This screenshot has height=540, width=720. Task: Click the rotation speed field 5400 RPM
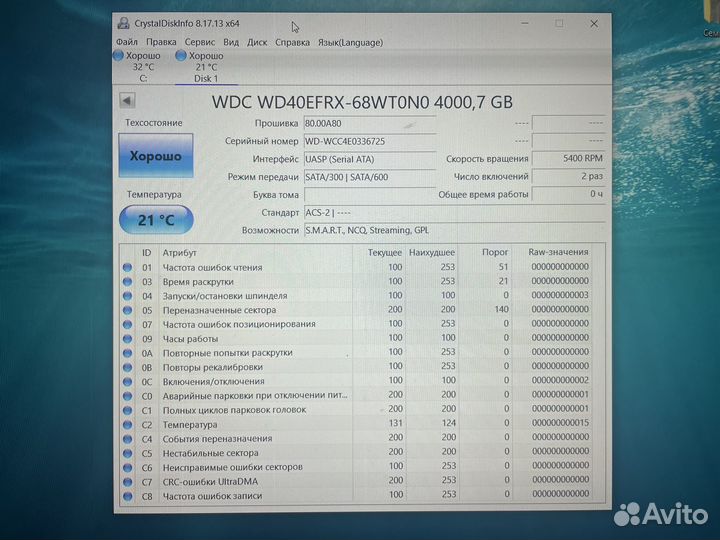coord(568,158)
